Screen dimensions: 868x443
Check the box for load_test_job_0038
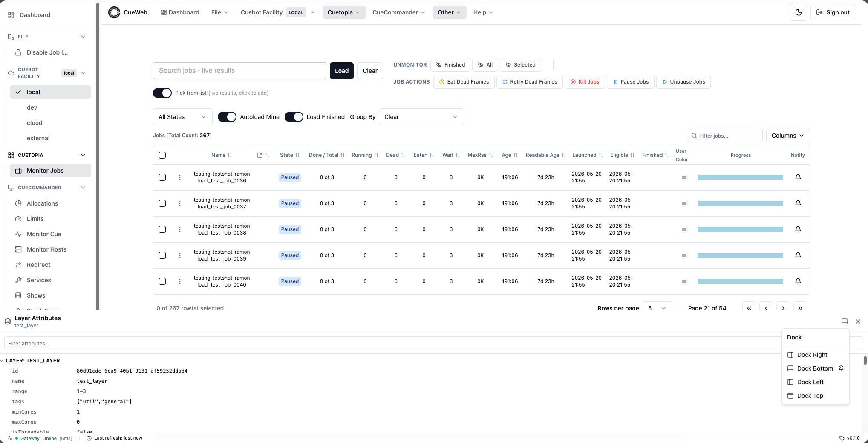coord(162,229)
